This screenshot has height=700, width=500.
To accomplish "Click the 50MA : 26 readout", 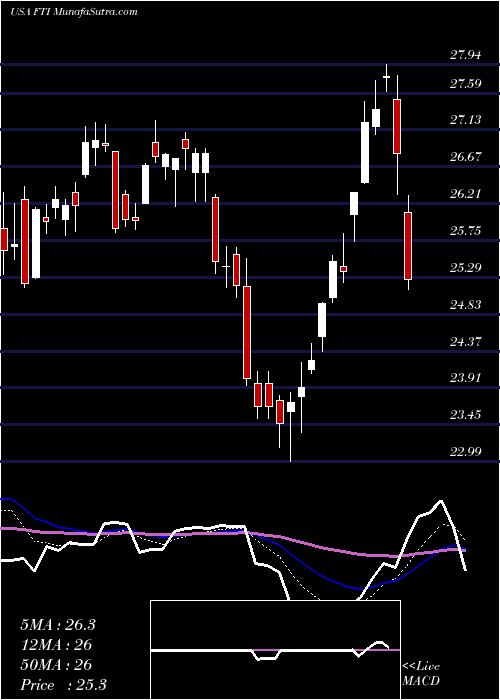I will pyautogui.click(x=56, y=665).
